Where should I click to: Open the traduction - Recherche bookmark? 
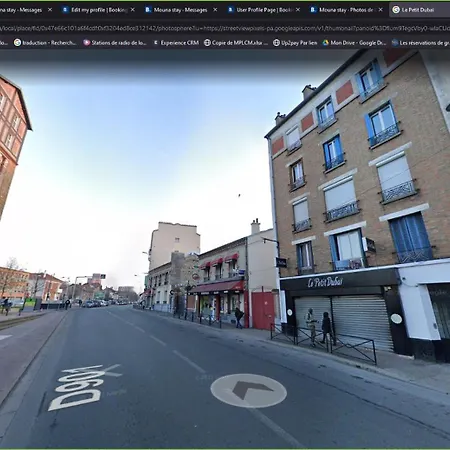tap(45, 43)
